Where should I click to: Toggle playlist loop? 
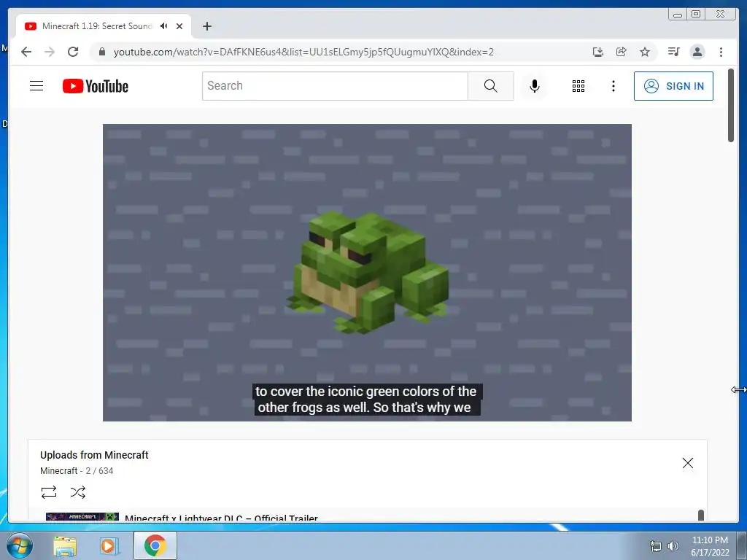tap(49, 492)
